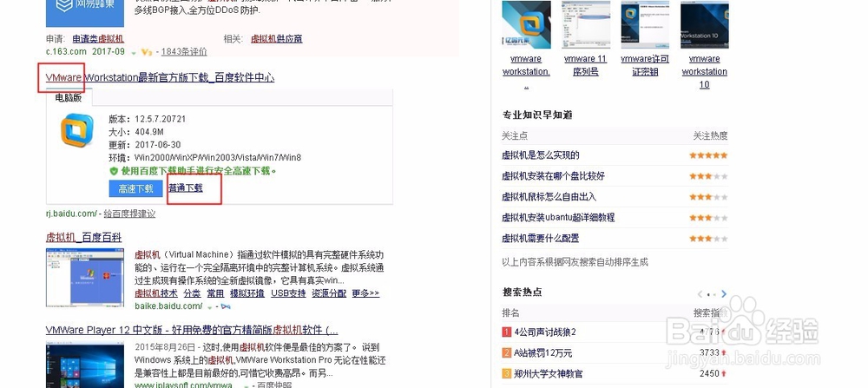Image resolution: width=868 pixels, height=388 pixels.
Task: Click the 普通下载 link
Action: 186,188
